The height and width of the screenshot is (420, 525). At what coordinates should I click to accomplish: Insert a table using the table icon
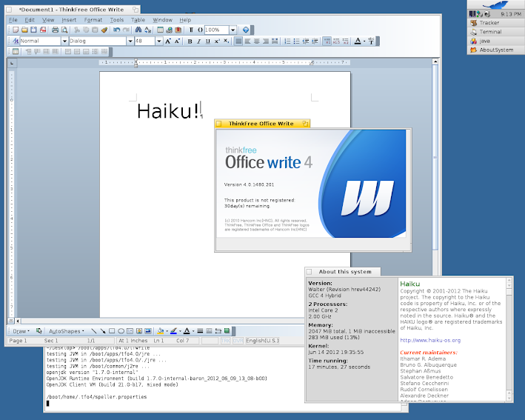(161, 30)
